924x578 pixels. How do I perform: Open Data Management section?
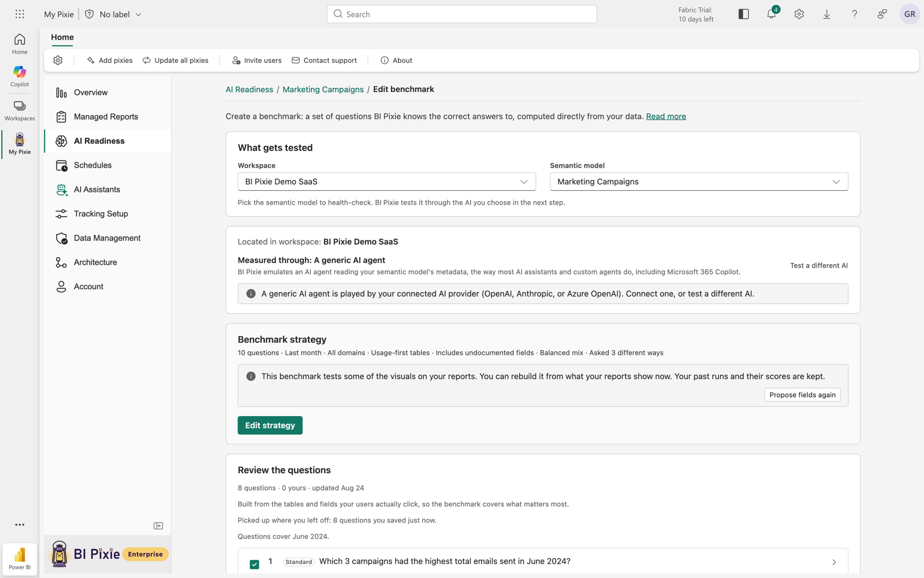(x=107, y=238)
